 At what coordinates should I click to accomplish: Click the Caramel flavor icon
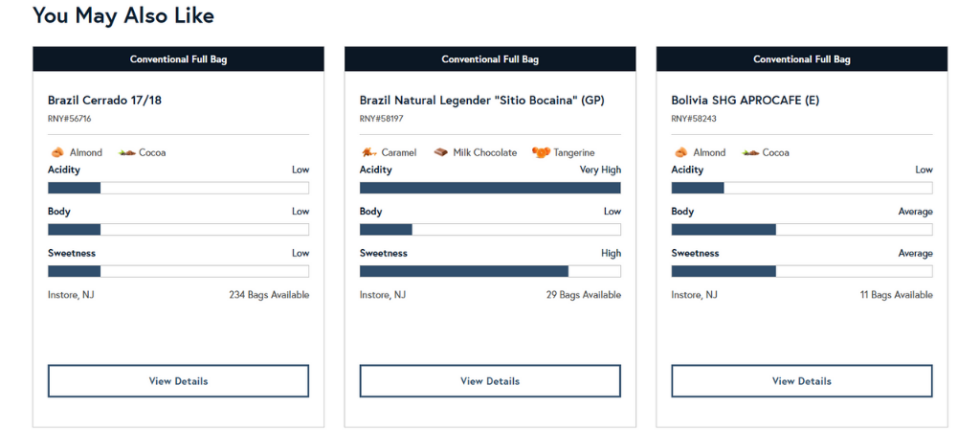coord(368,152)
